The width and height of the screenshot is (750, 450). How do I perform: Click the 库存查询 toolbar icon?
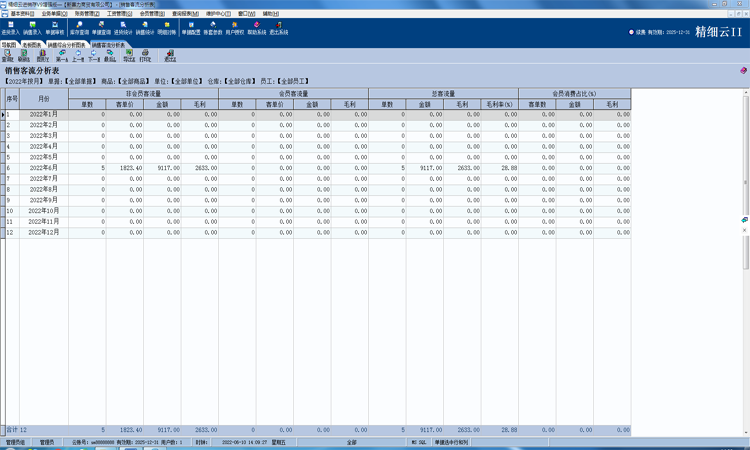click(77, 28)
